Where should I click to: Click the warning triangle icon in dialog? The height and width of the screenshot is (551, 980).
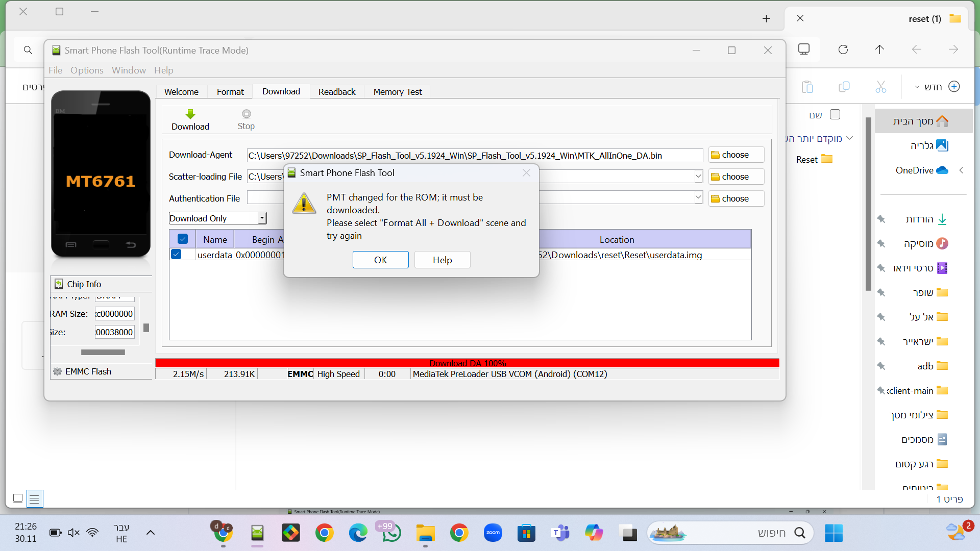pyautogui.click(x=304, y=204)
